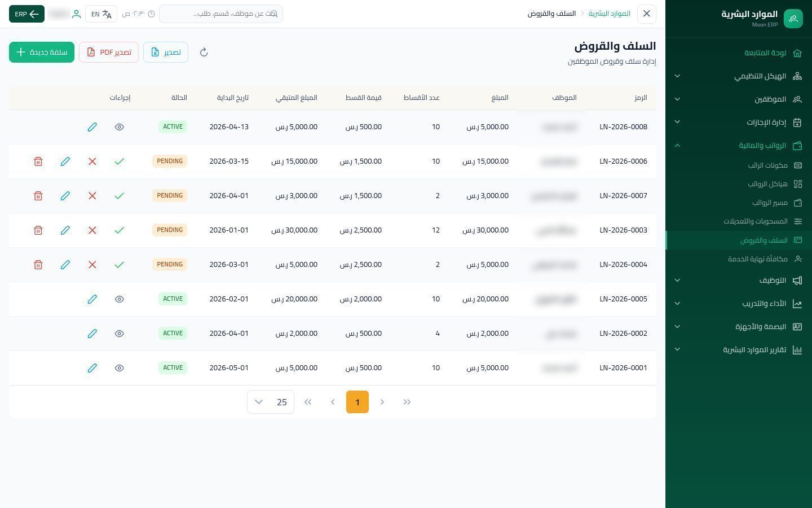Delete loan LN-2026-0007 using the trash icon

pyautogui.click(x=38, y=196)
